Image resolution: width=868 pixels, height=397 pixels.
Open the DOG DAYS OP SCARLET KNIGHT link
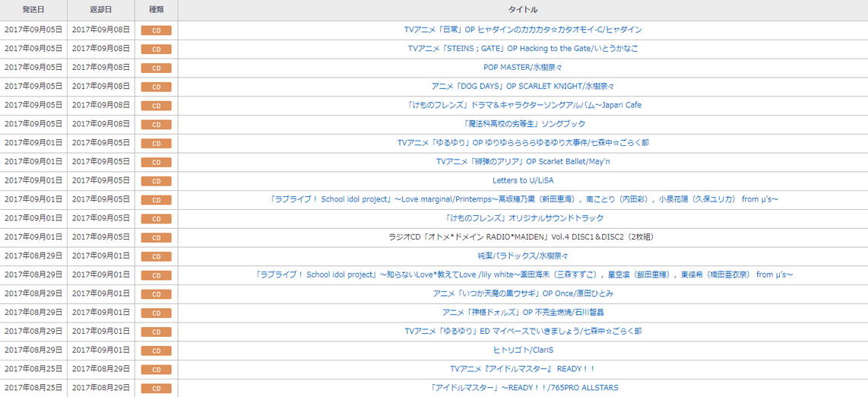click(523, 87)
